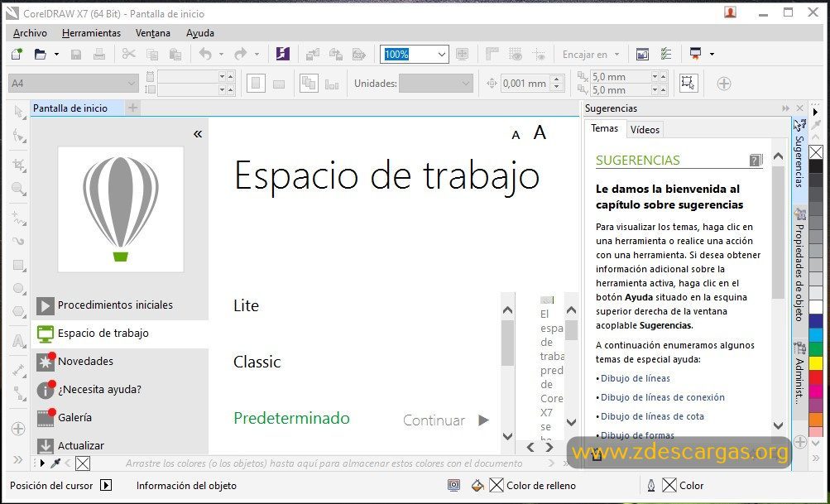Switch to the Vídeos tab

click(645, 129)
